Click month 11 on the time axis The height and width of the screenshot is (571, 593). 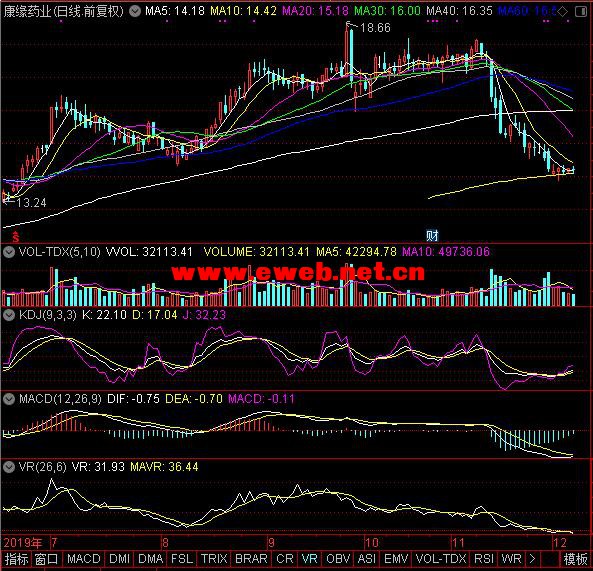coord(458,543)
